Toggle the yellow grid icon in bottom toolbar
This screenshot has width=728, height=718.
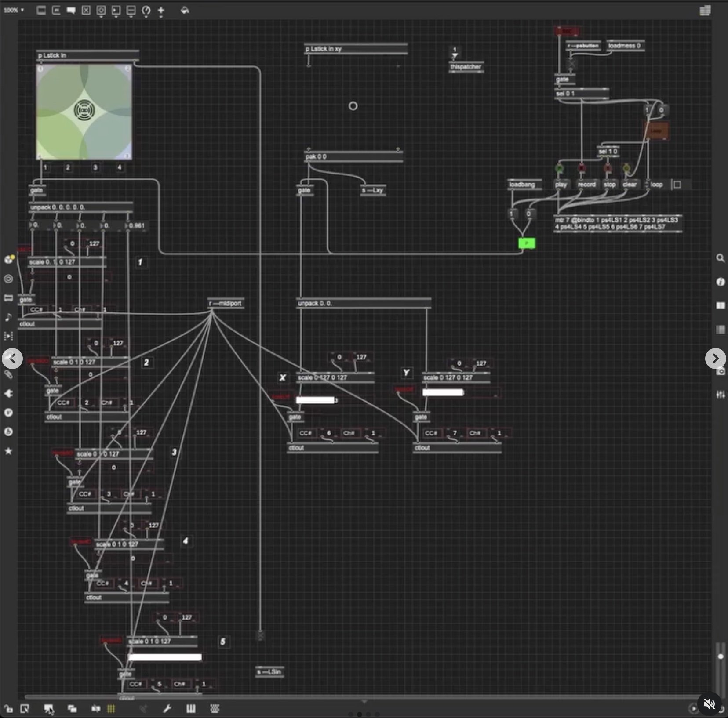click(x=111, y=708)
